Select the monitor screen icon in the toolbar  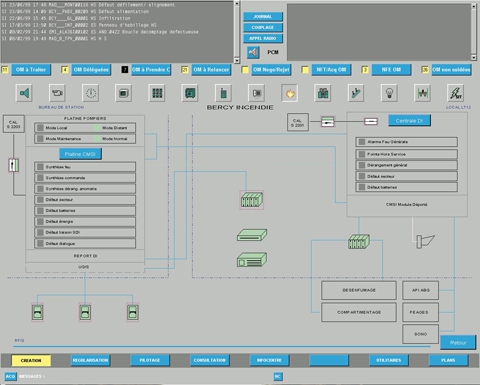tap(124, 93)
